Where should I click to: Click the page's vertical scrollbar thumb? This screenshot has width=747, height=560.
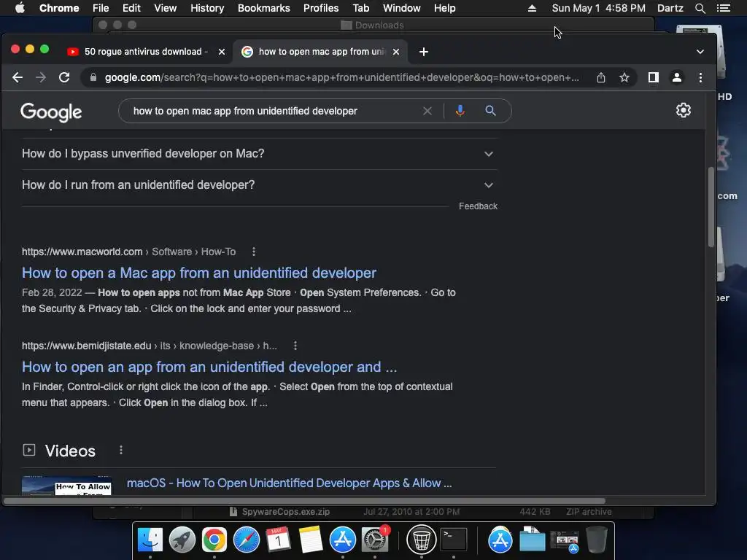pyautogui.click(x=711, y=207)
